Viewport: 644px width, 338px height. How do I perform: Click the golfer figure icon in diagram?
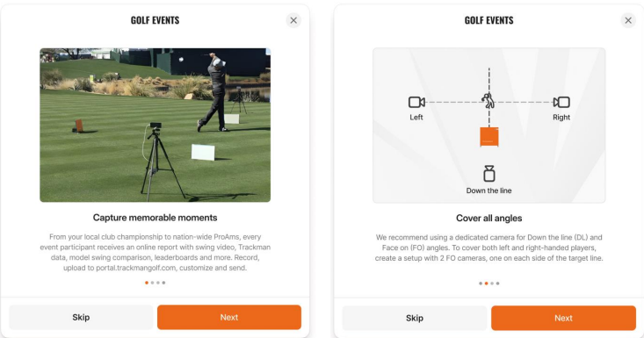(x=488, y=100)
